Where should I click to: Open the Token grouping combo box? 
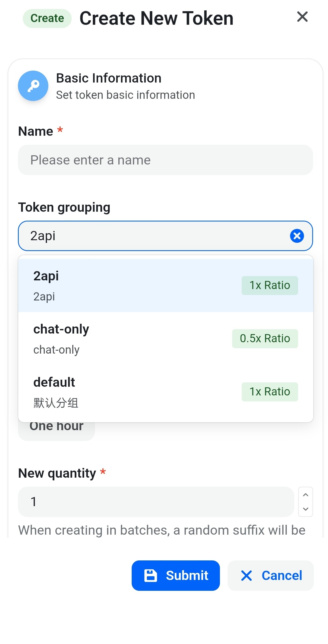pos(165,236)
